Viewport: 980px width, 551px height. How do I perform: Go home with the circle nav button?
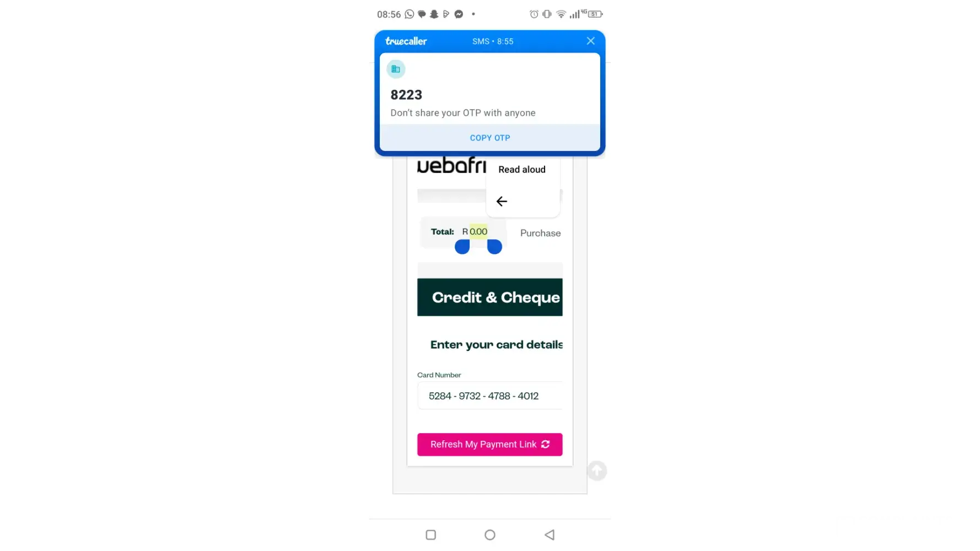[x=489, y=534]
